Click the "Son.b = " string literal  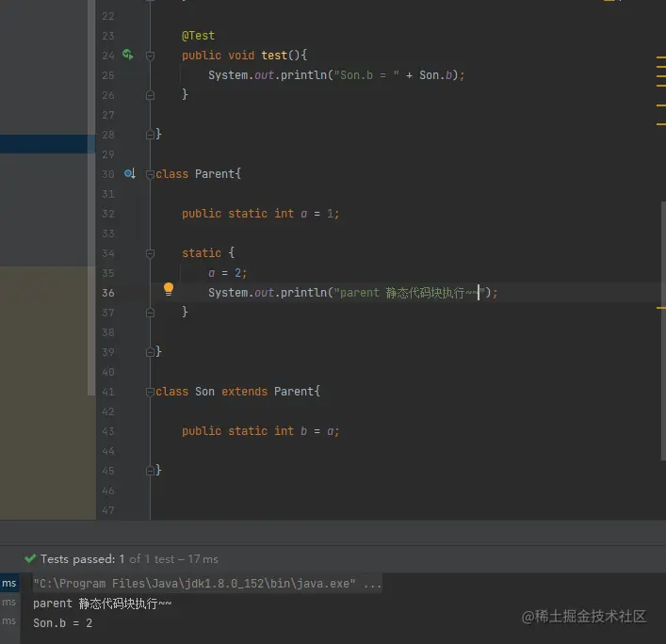pyautogui.click(x=366, y=75)
